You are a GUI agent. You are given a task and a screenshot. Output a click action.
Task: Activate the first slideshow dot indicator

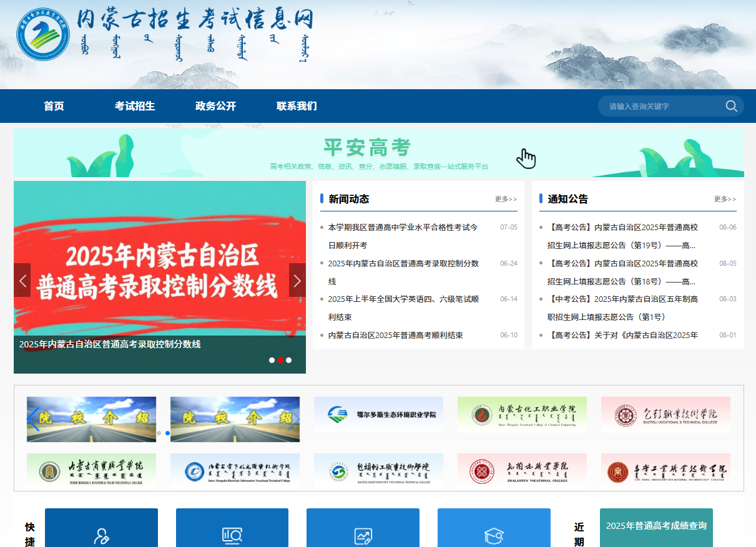pyautogui.click(x=272, y=360)
